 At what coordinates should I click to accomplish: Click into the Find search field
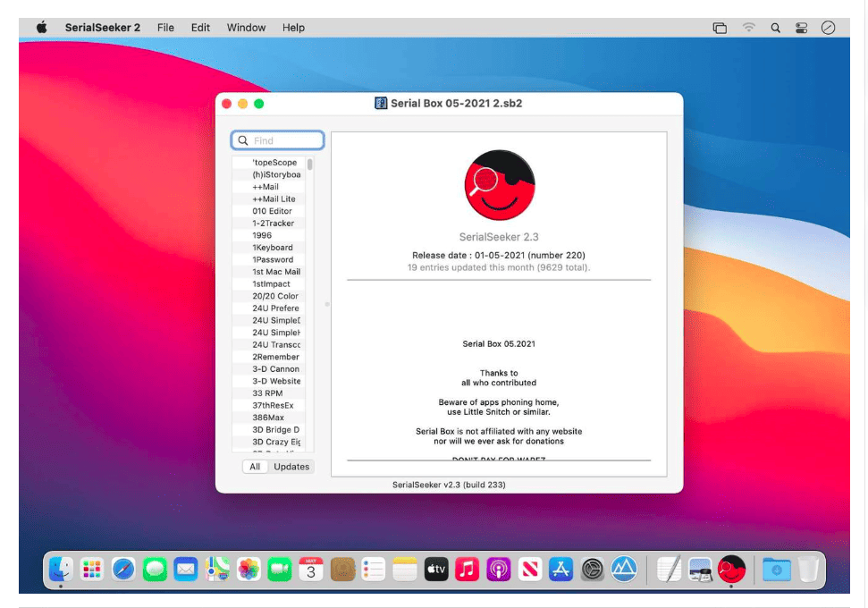click(277, 140)
